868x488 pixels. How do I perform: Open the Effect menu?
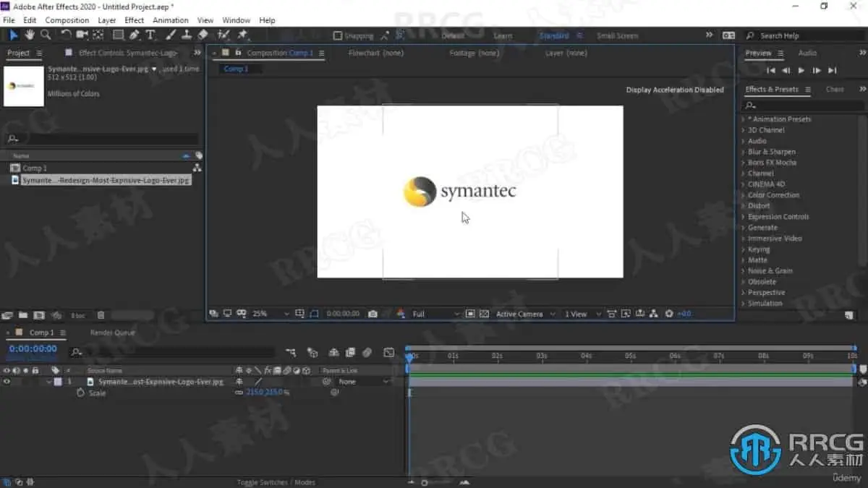(x=135, y=20)
